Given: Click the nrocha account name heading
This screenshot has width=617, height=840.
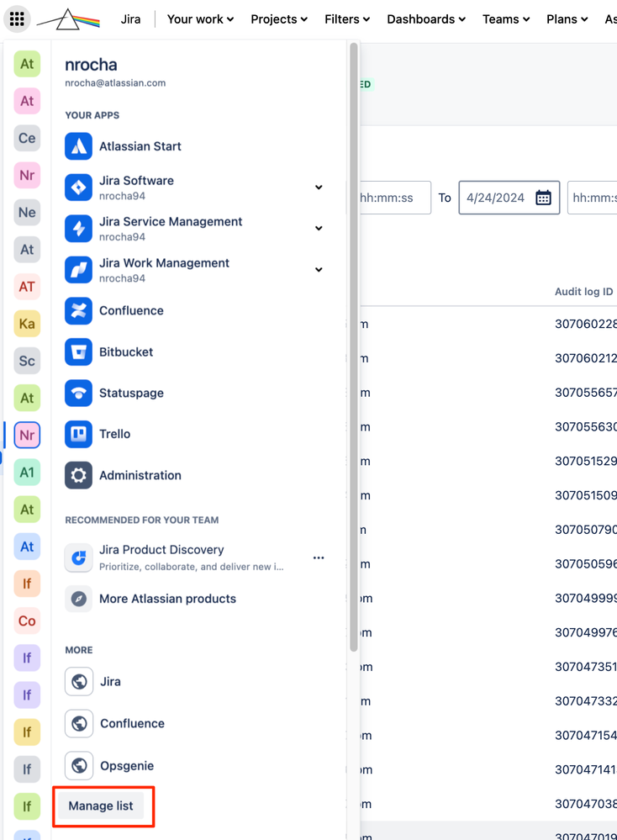Looking at the screenshot, I should click(91, 65).
